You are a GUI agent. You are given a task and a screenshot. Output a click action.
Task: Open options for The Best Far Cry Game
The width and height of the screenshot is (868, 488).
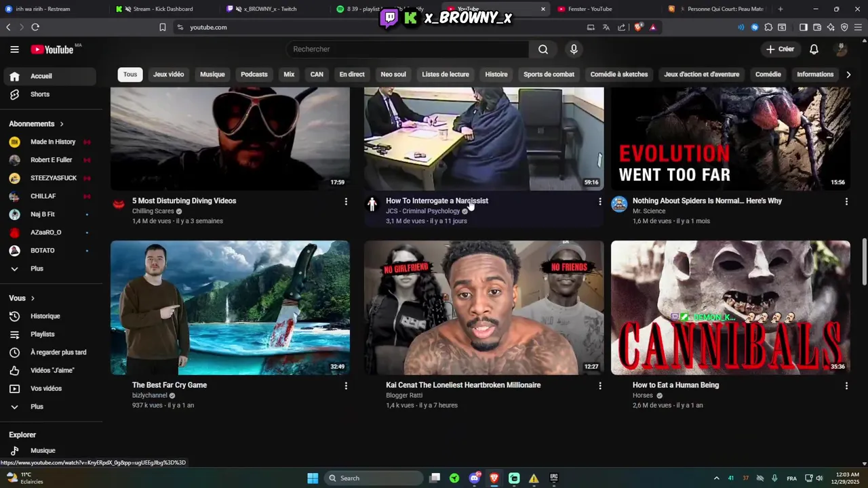click(x=346, y=386)
